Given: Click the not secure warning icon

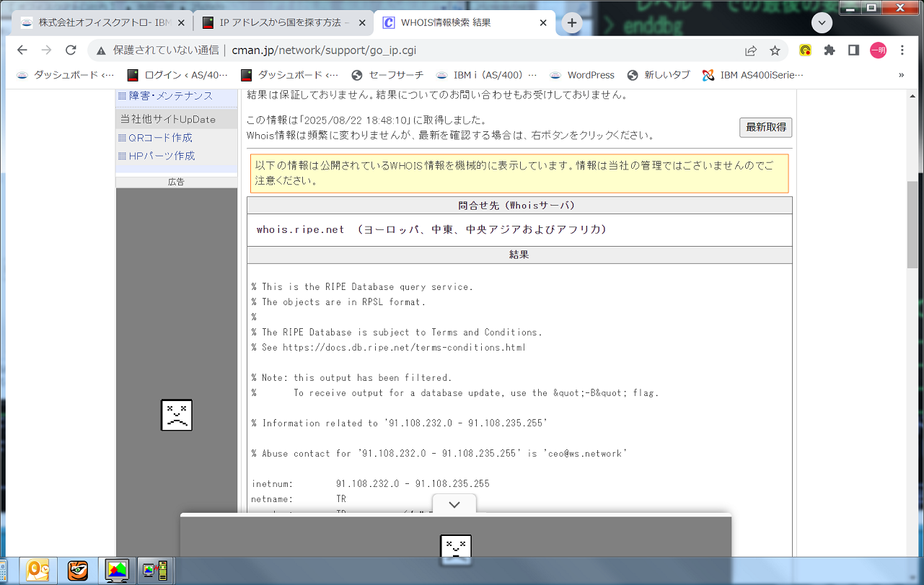Looking at the screenshot, I should [101, 50].
